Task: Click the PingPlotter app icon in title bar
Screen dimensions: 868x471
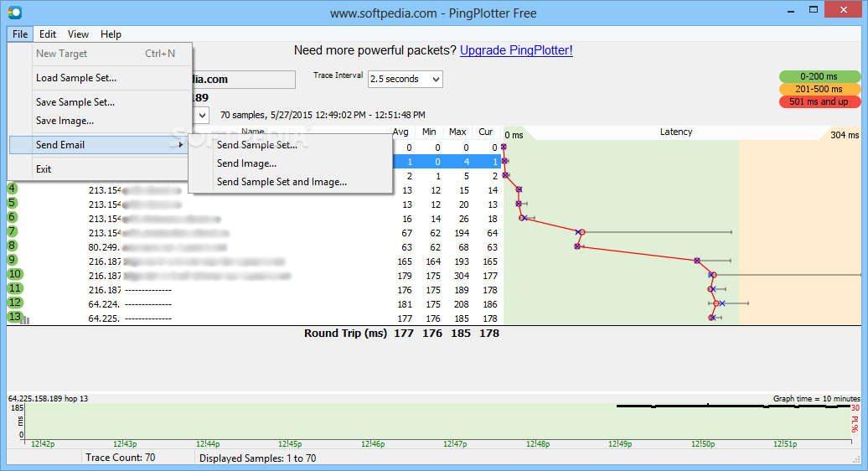Action: click(14, 12)
